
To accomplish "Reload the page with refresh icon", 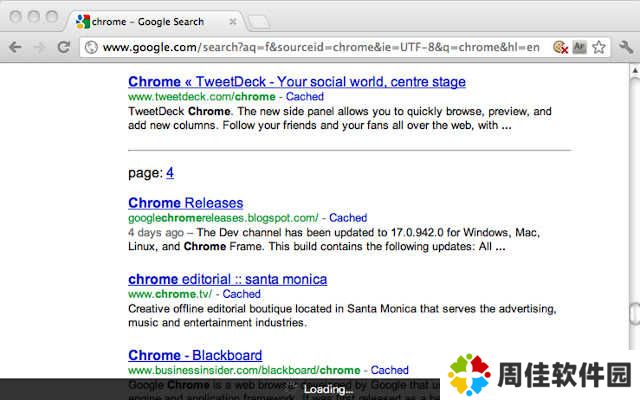I will click(64, 47).
